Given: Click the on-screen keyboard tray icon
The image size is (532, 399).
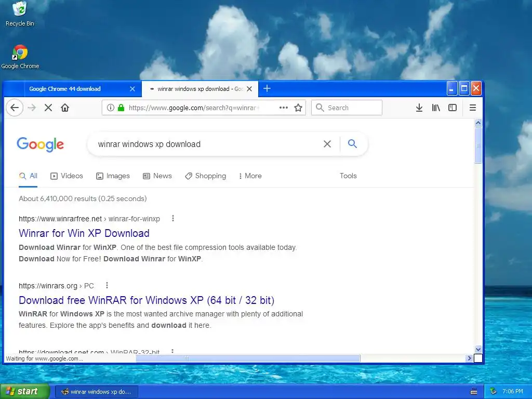Looking at the screenshot, I should coord(474,392).
